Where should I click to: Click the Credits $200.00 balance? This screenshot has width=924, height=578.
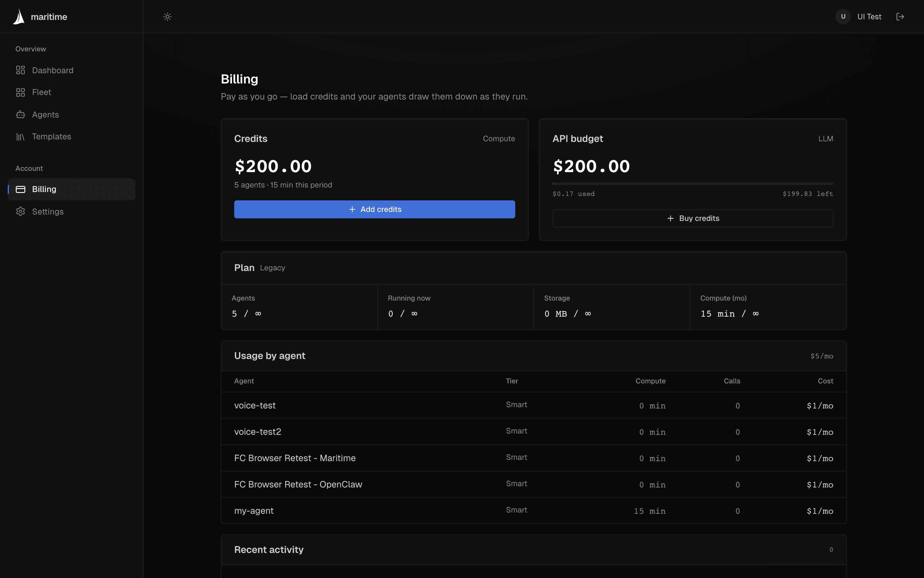click(273, 166)
